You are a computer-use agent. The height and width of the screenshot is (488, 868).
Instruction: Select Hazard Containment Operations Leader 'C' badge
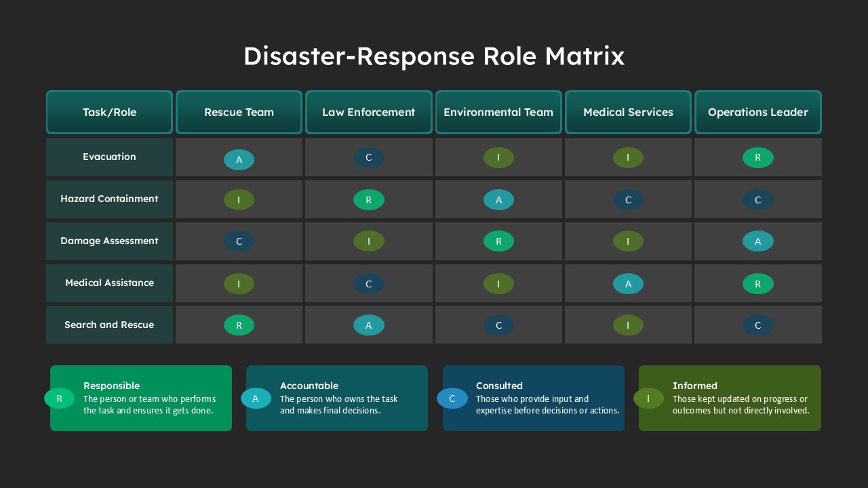[758, 200]
